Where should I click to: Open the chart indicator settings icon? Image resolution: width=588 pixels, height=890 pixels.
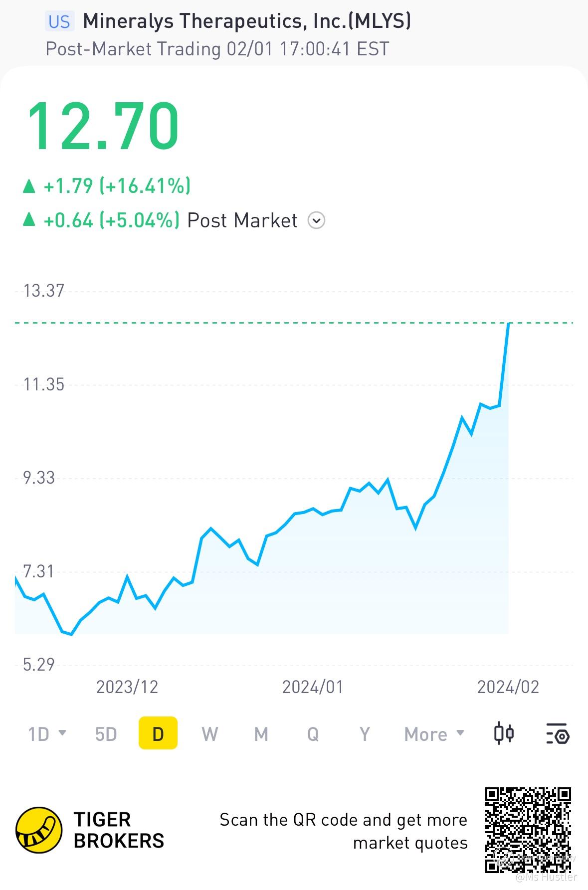[x=558, y=734]
